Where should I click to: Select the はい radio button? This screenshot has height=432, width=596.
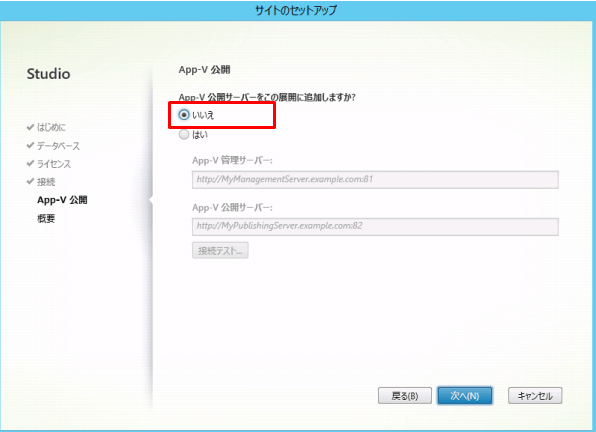point(184,135)
